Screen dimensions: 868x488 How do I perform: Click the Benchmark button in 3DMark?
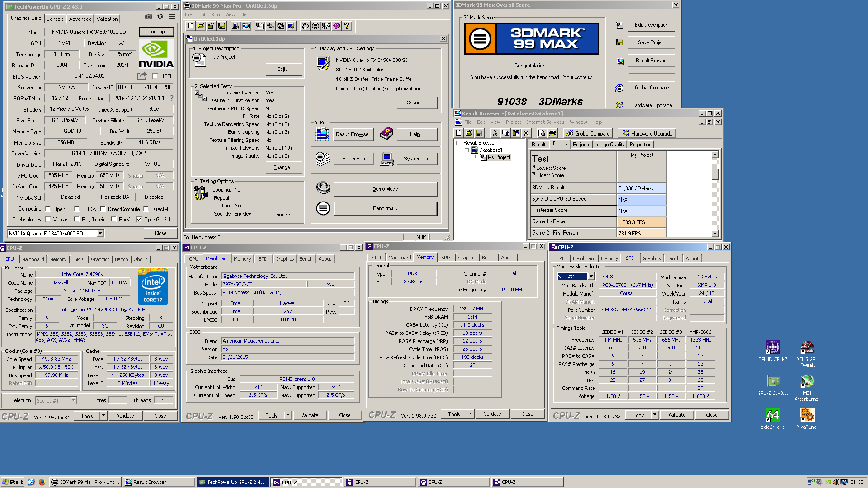[x=385, y=208]
